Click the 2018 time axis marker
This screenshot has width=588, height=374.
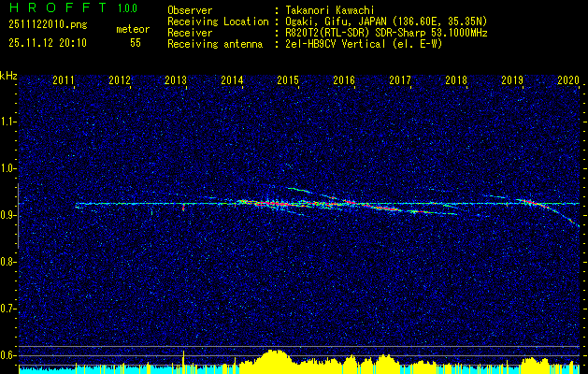(x=456, y=79)
